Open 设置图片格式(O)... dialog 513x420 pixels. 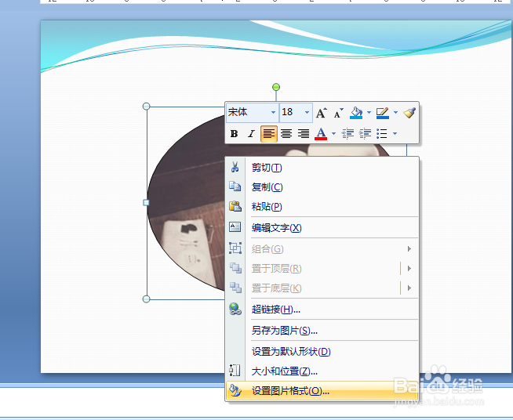(x=322, y=390)
